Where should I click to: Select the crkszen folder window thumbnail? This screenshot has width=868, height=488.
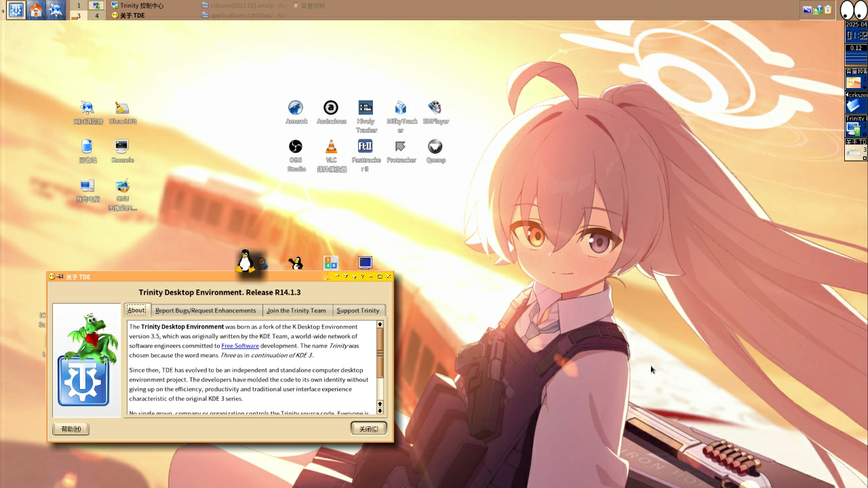[856, 102]
